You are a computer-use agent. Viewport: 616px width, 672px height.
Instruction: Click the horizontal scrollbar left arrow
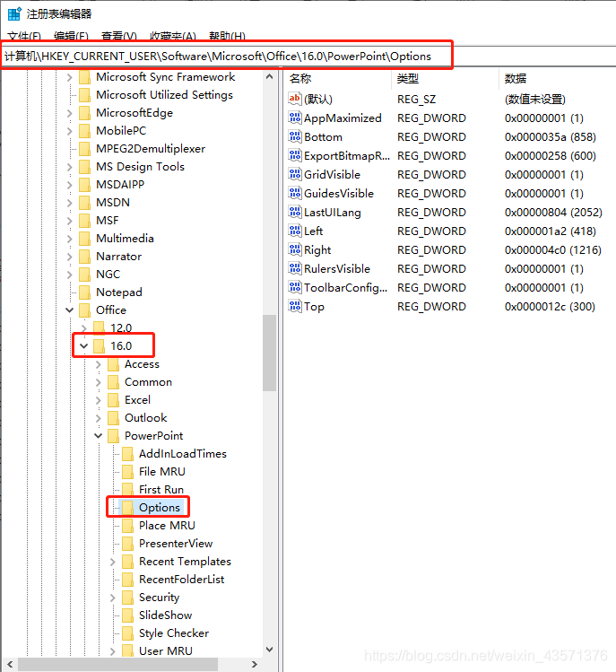pos(10,664)
